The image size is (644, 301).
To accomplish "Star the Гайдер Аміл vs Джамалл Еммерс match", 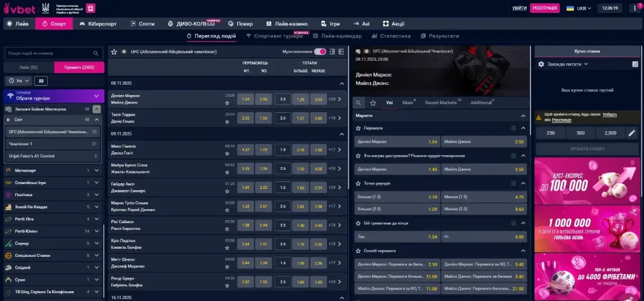I will point(227,191).
